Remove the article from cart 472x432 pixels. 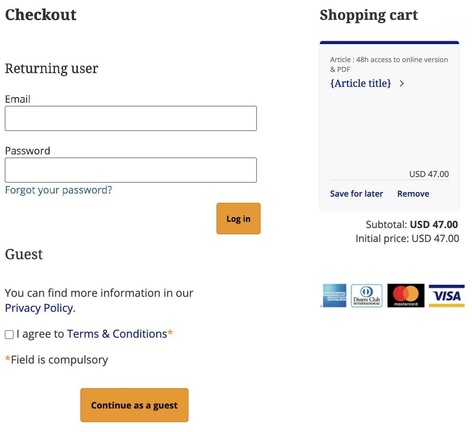[413, 194]
